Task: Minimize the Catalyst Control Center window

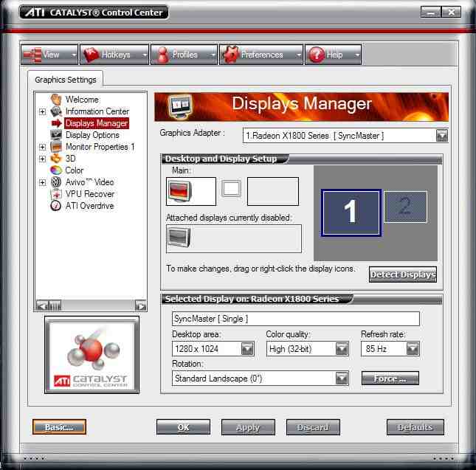Action: 430,13
